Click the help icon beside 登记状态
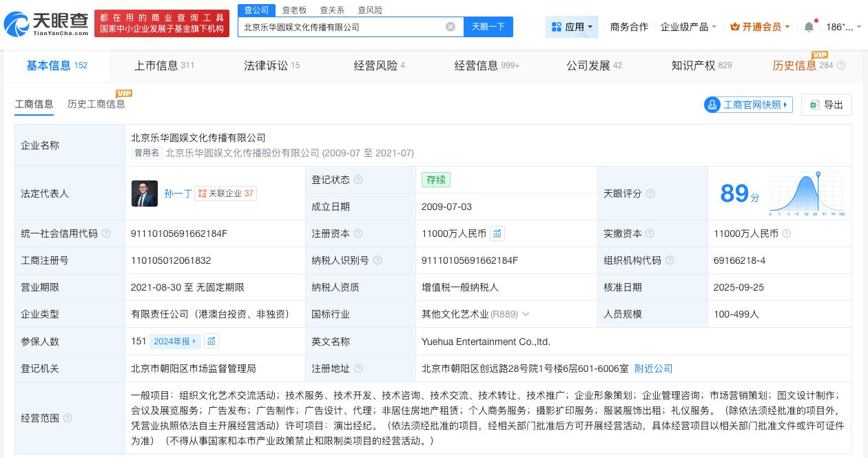The width and height of the screenshot is (868, 458). click(x=358, y=180)
